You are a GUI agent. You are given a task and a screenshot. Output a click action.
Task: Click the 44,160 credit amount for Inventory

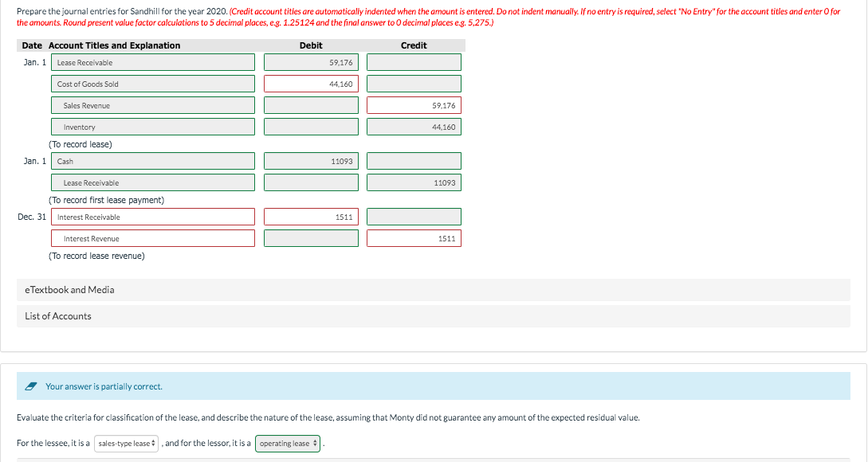coord(414,127)
